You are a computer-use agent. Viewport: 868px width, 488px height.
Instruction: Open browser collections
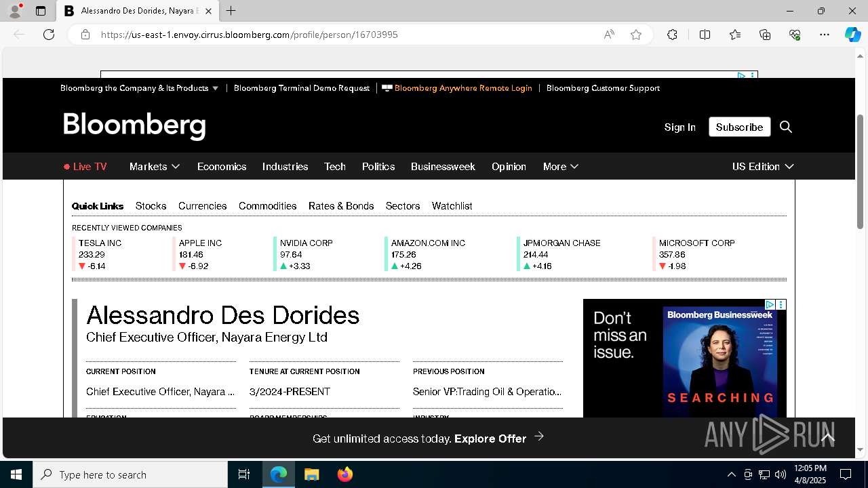[x=765, y=35]
